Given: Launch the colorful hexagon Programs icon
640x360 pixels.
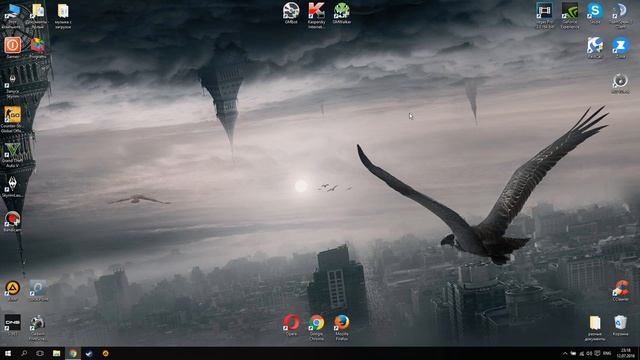Looking at the screenshot, I should point(38,45).
